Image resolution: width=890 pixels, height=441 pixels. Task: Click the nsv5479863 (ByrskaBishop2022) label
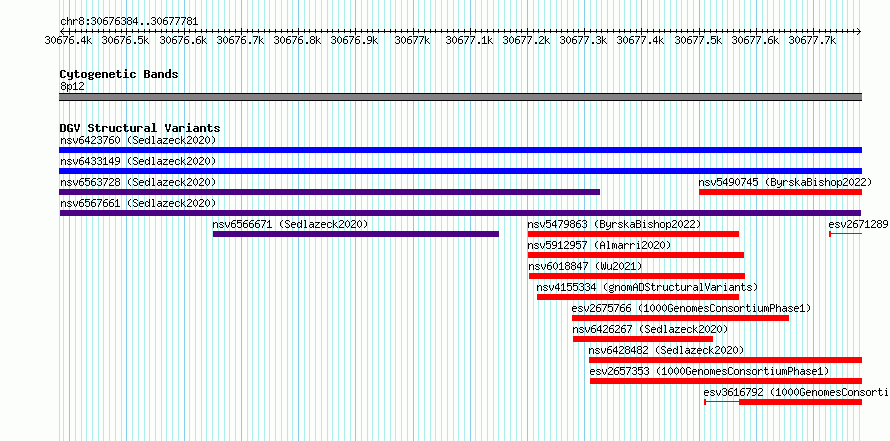click(x=614, y=224)
